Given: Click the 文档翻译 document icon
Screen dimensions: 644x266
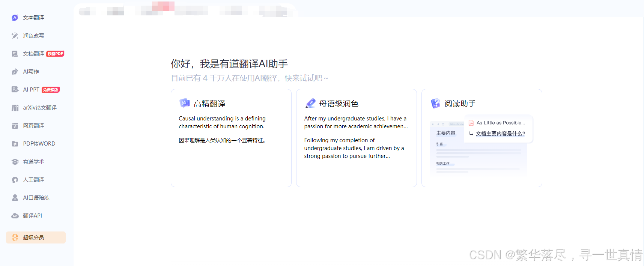Looking at the screenshot, I should pos(15,54).
